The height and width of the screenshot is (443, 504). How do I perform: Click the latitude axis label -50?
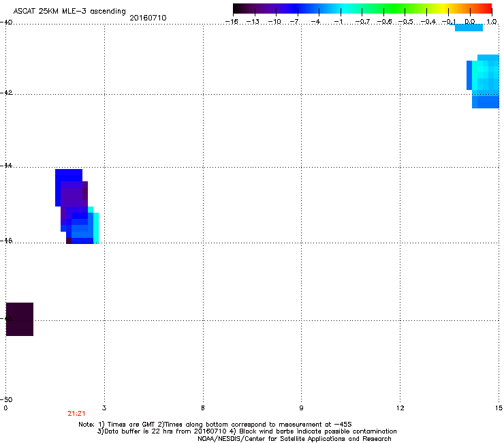(x=6, y=400)
